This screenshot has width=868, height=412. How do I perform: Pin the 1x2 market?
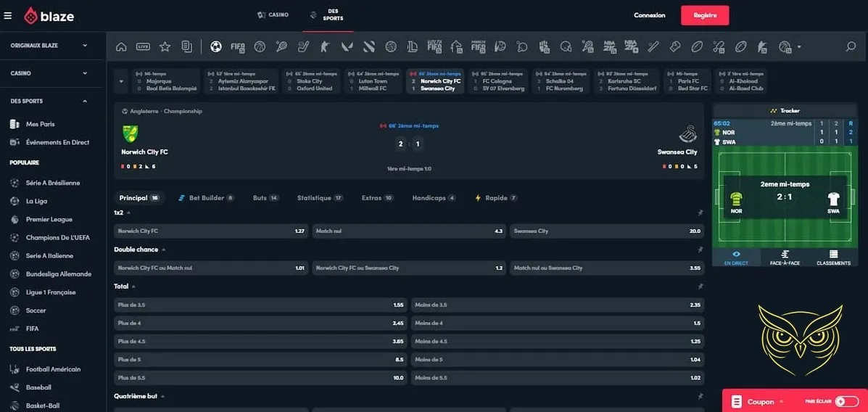700,213
